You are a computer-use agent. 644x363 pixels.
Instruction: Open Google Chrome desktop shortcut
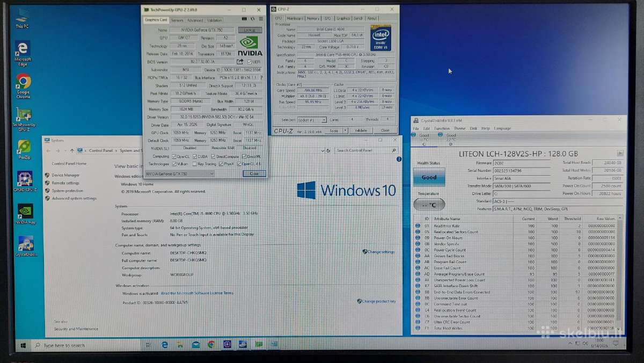[23, 86]
